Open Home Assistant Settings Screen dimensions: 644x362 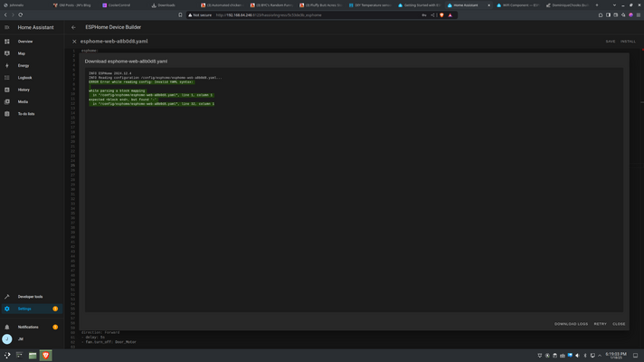(32, 309)
